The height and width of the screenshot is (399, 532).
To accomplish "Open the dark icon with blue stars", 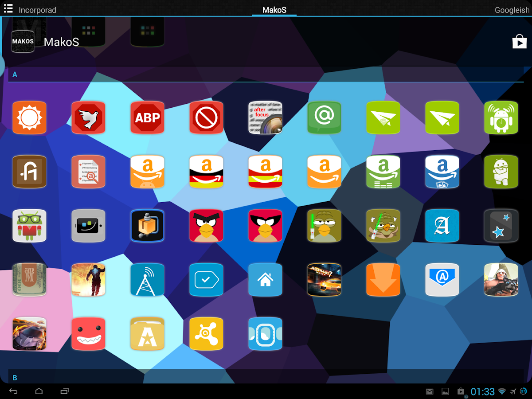I will point(501,226).
